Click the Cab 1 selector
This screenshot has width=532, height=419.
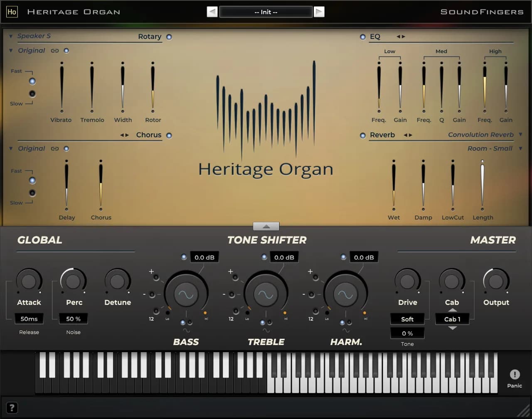pyautogui.click(x=452, y=319)
